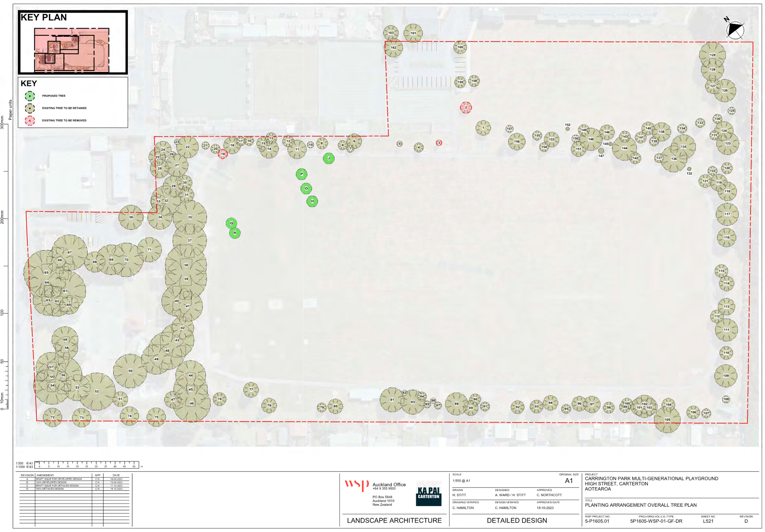Click the red tree to be removed legend symbol

30,121
